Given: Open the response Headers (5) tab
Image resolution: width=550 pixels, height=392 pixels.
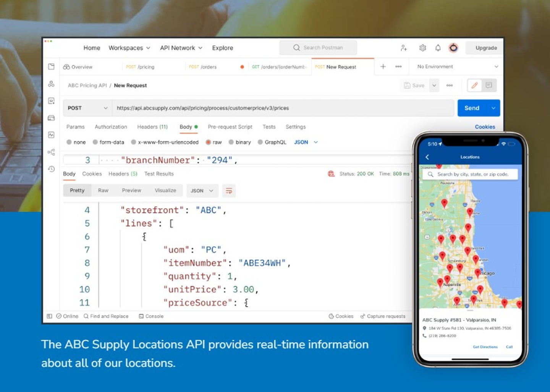Looking at the screenshot, I should pos(123,174).
